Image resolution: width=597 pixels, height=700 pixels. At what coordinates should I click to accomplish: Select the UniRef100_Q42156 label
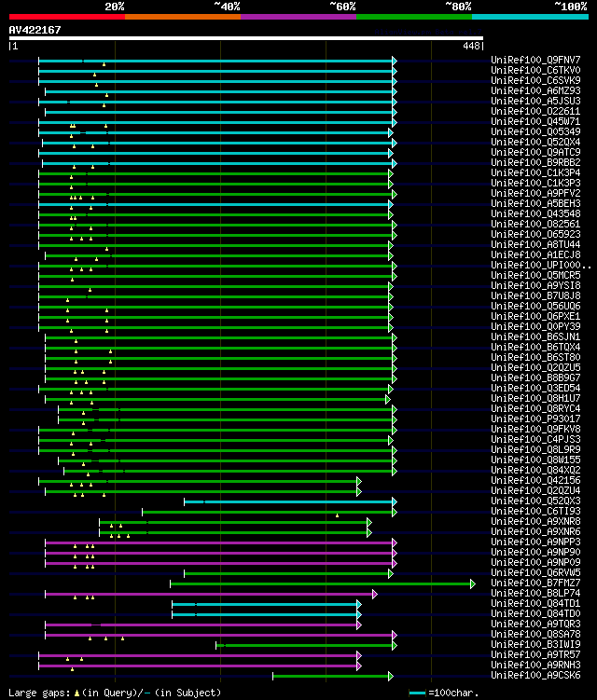(x=535, y=480)
